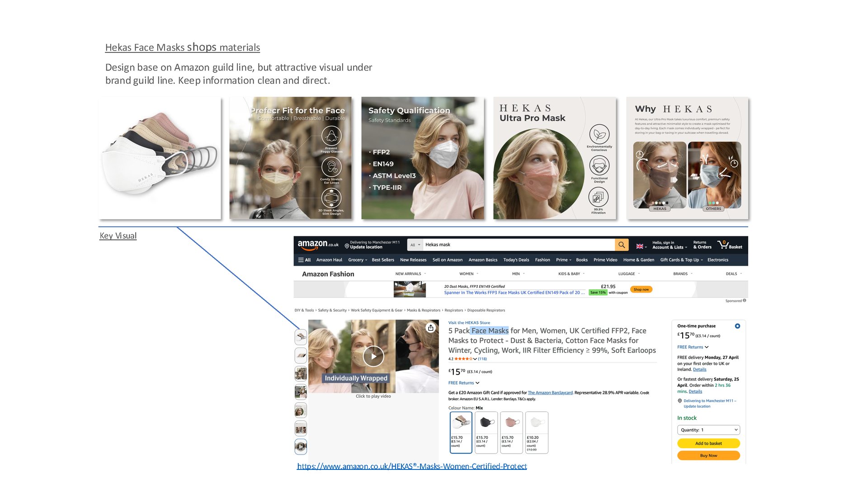The image size is (868, 488).
Task: Click Update location pin icon
Action: coord(347,246)
